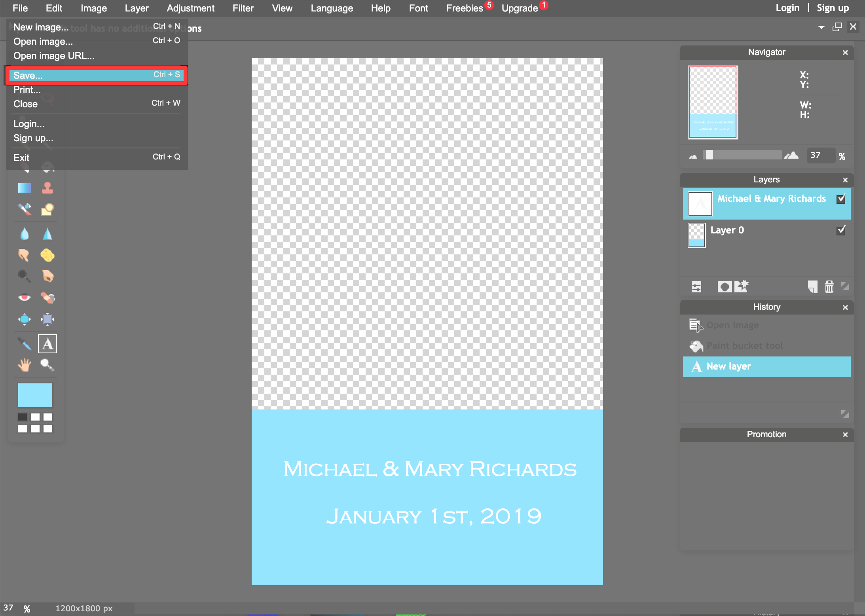Select the Blur water-drop tool
The height and width of the screenshot is (616, 865).
point(24,234)
